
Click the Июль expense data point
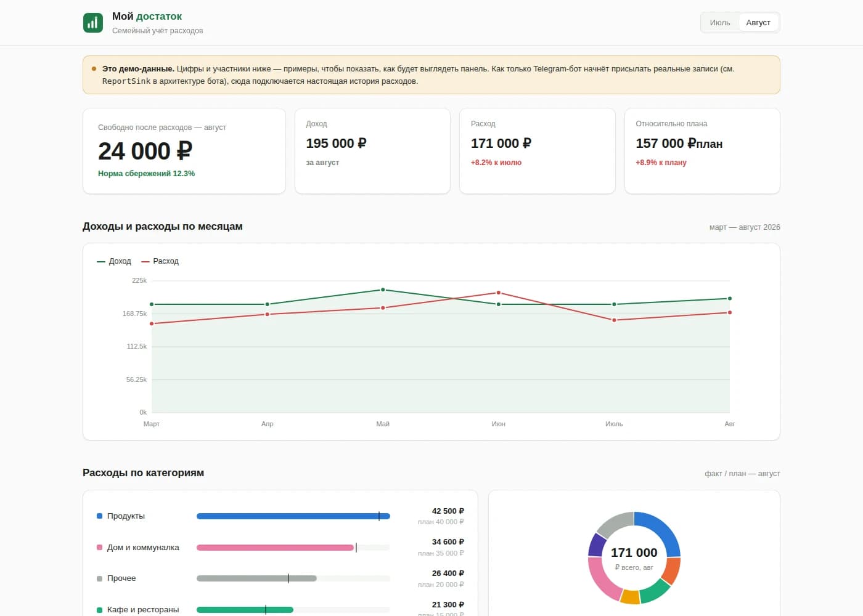point(614,320)
